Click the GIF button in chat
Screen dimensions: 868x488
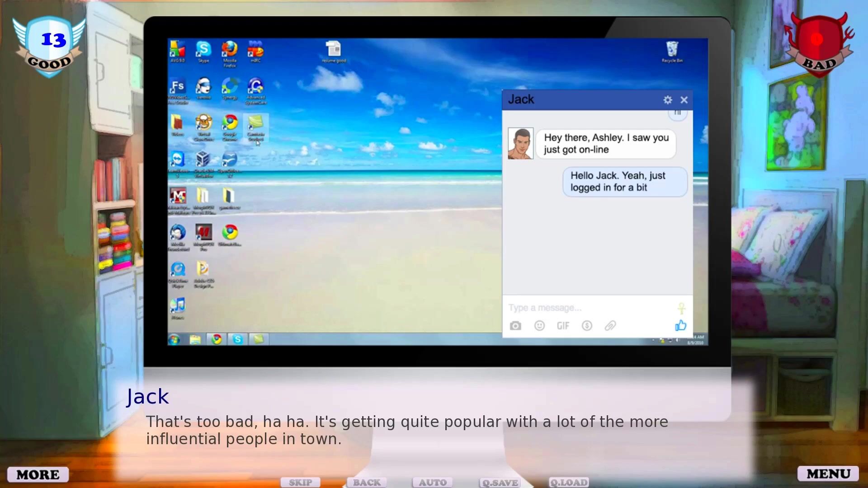pos(563,326)
